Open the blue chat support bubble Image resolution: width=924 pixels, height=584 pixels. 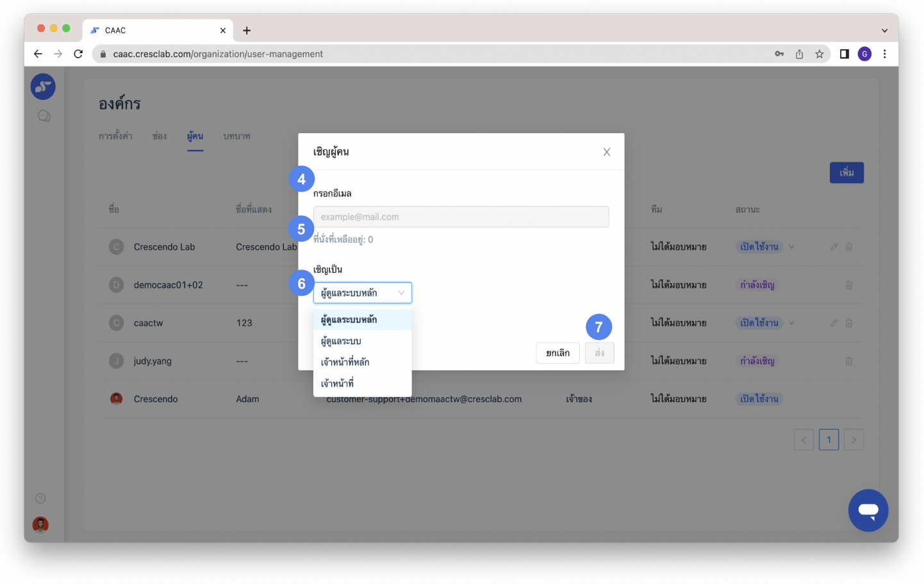(x=868, y=510)
